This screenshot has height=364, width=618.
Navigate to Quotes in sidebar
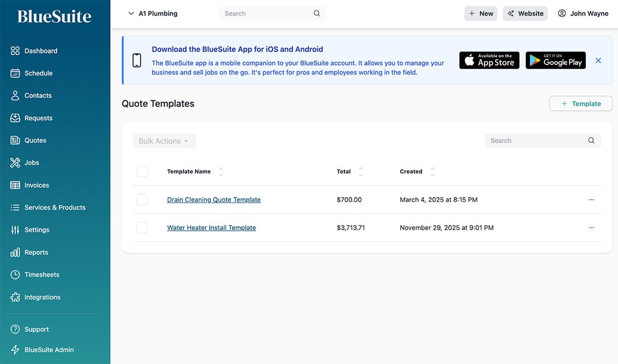[x=35, y=140]
